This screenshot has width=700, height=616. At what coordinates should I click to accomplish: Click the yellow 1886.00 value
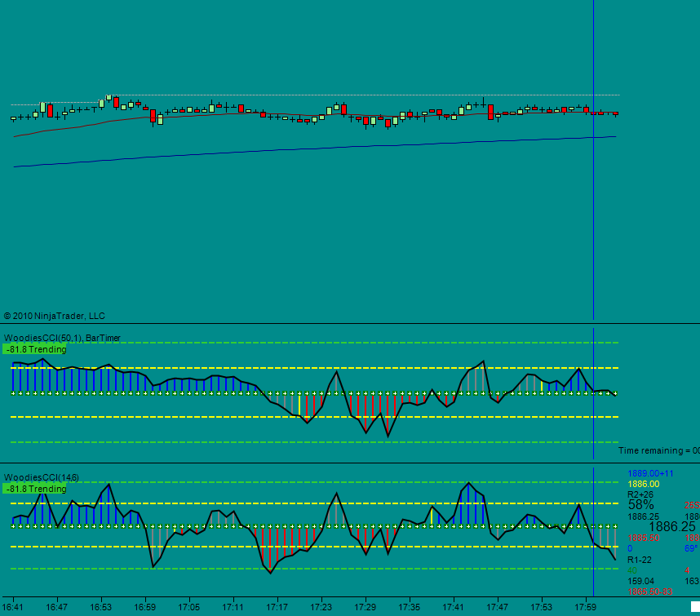[644, 485]
